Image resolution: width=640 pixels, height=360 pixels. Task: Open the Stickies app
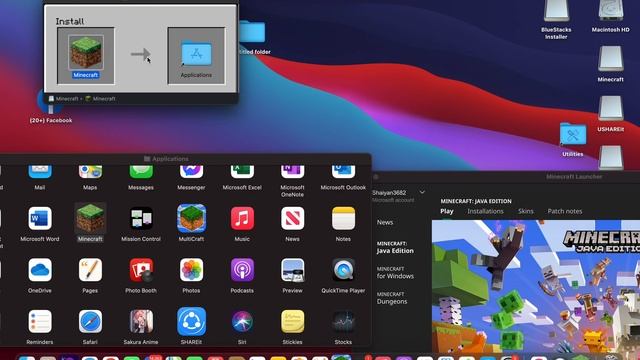click(x=292, y=322)
